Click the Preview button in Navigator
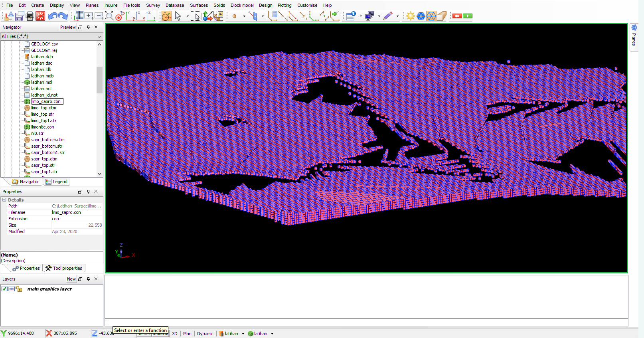This screenshot has width=644, height=338. tap(67, 27)
